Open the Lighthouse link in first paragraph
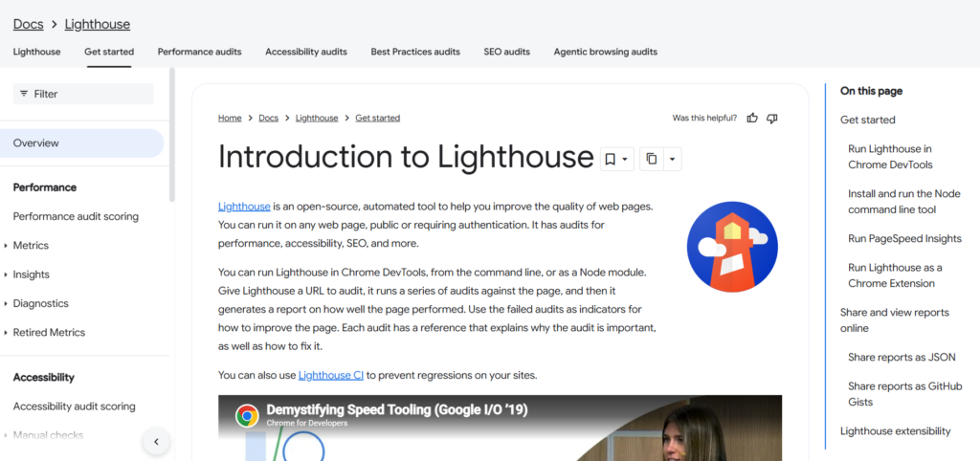This screenshot has height=461, width=980. click(x=244, y=207)
